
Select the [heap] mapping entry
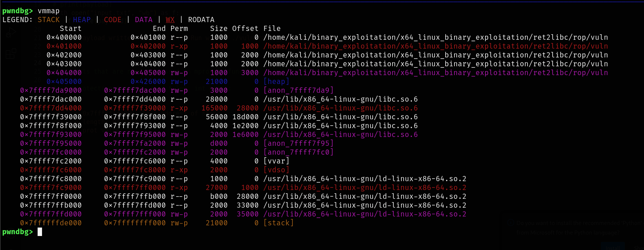tap(276, 82)
